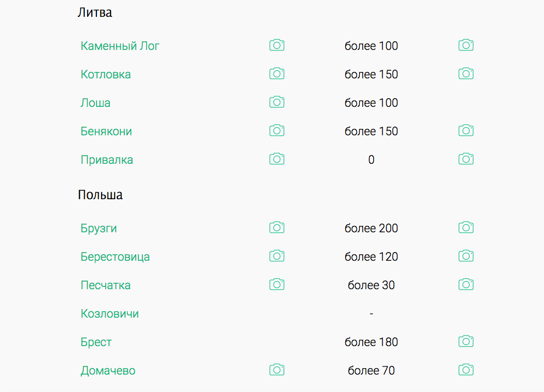The width and height of the screenshot is (544, 392).
Task: Click the camera icon next to Лоша
Action: point(277,102)
